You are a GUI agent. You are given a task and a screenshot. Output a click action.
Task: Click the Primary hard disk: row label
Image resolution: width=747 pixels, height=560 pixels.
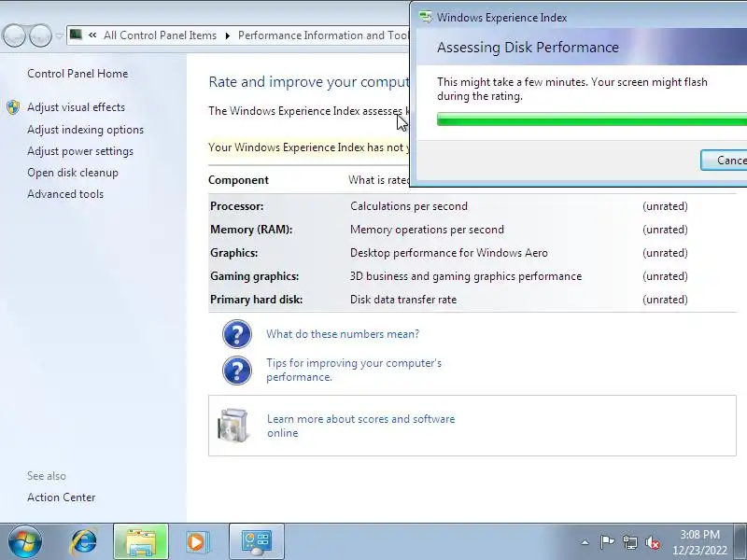(x=256, y=300)
